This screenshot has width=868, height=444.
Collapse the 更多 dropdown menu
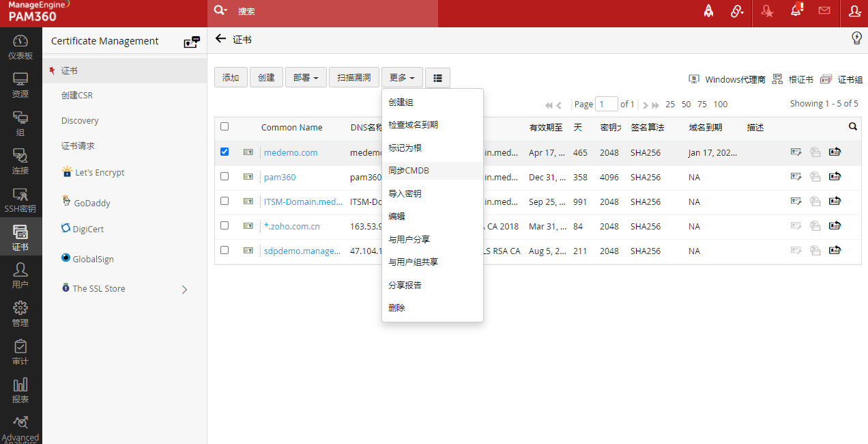402,78
